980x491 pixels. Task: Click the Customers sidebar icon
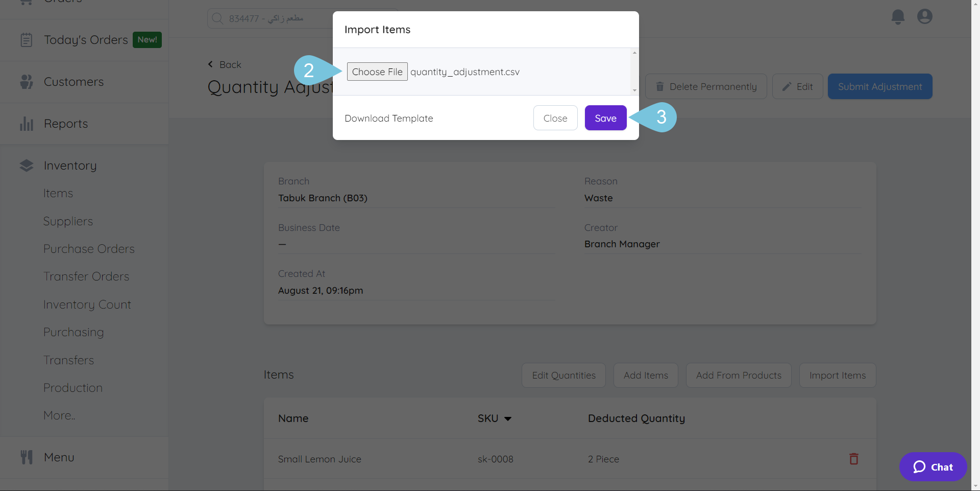pyautogui.click(x=26, y=82)
